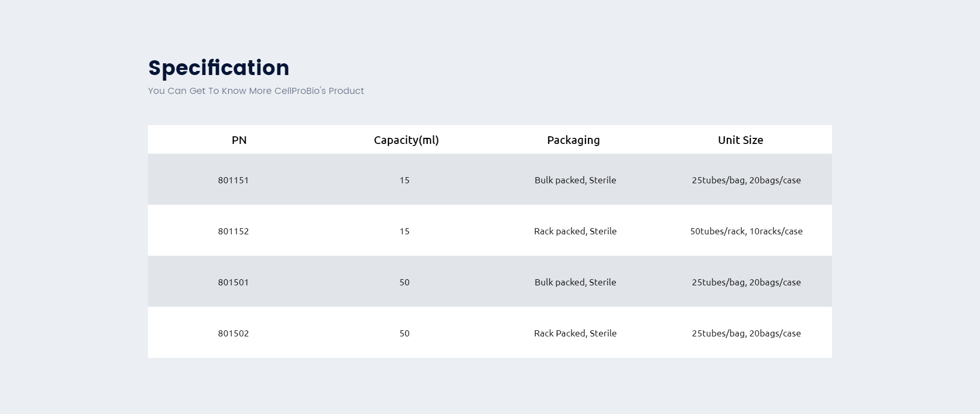Click capacity 50 in 801502 row
Image resolution: width=980 pixels, height=414 pixels.
click(x=404, y=333)
